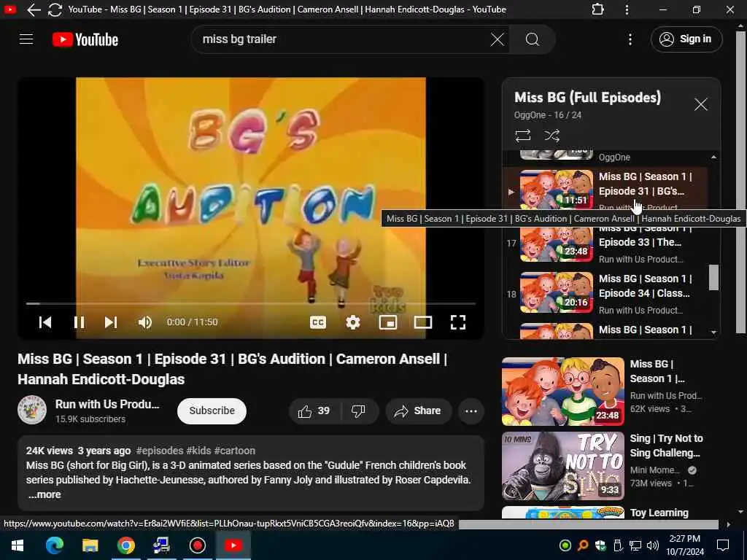This screenshot has height=560, width=747.
Task: Open Sing Try Not to Sing thumbnail
Action: pos(562,466)
